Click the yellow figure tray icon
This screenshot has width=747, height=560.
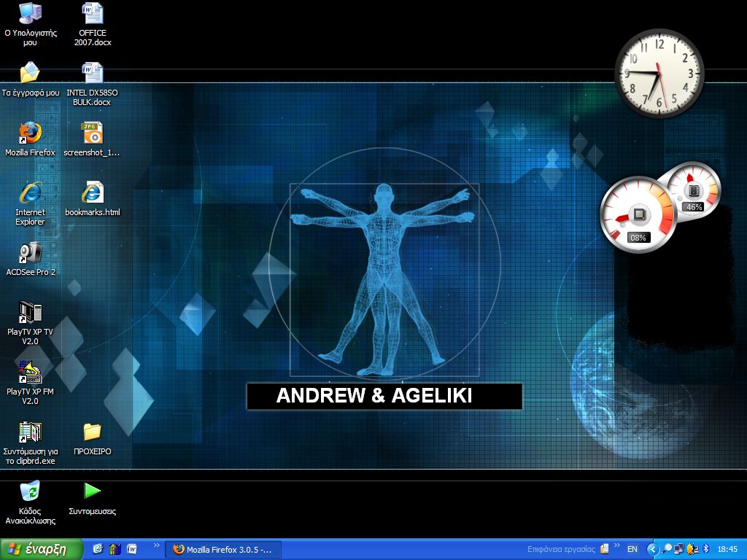(x=692, y=549)
